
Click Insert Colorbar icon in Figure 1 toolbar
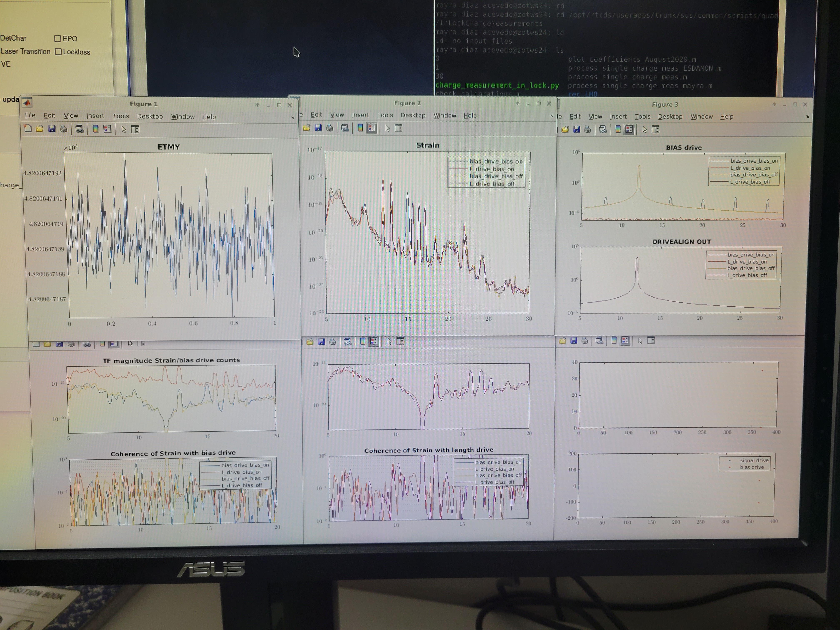coord(95,129)
